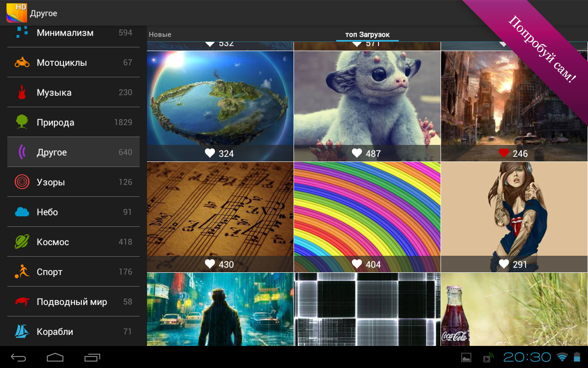Select the Природа category label
Image resolution: width=588 pixels, height=368 pixels.
pyautogui.click(x=56, y=122)
